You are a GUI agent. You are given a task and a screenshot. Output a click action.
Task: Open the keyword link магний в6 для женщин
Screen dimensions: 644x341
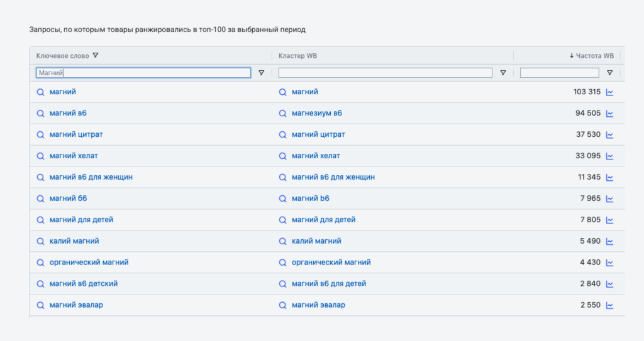click(91, 177)
